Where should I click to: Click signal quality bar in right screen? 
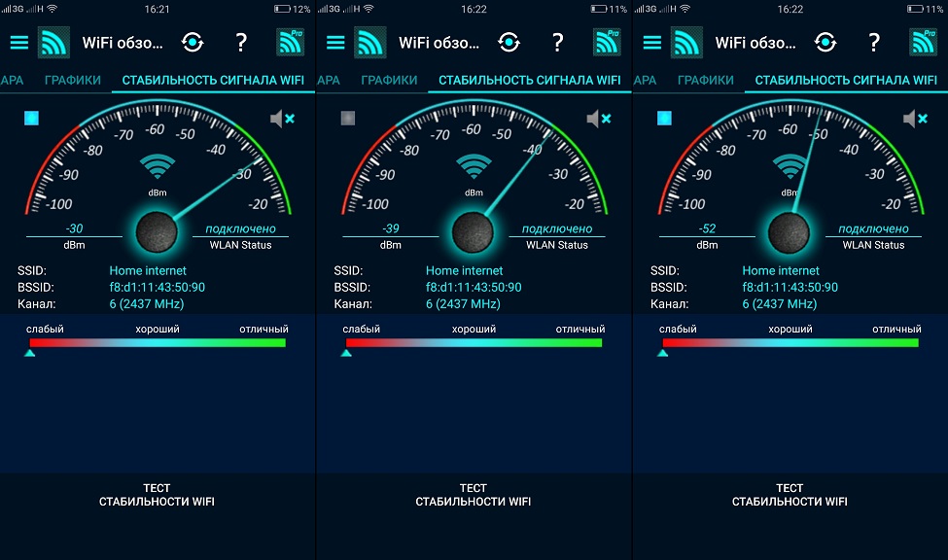790,343
